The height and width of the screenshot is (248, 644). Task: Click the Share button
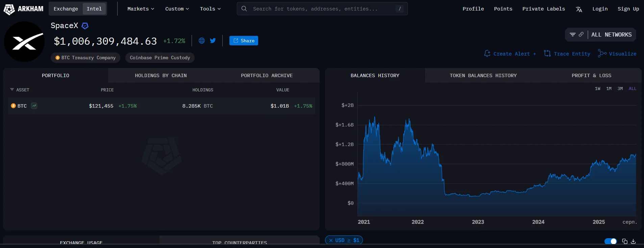(244, 41)
